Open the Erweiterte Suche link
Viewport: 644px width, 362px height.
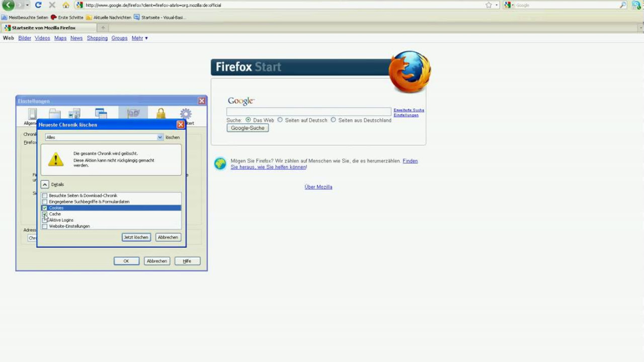click(x=409, y=110)
